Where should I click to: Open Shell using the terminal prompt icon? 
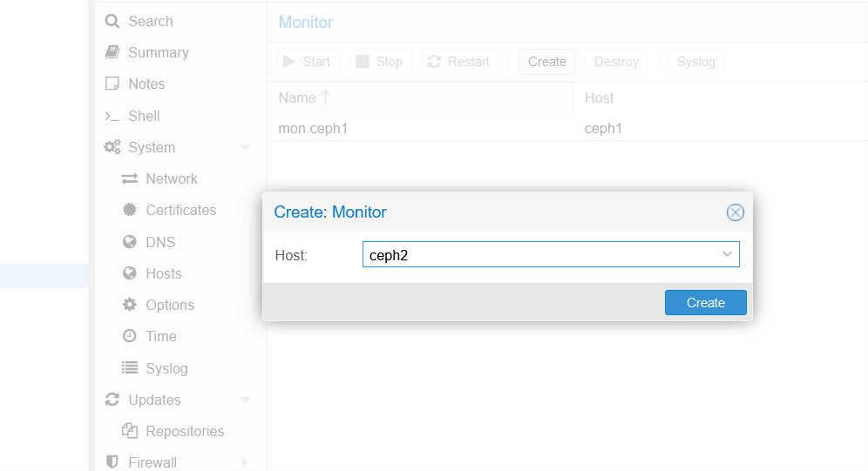[112, 116]
